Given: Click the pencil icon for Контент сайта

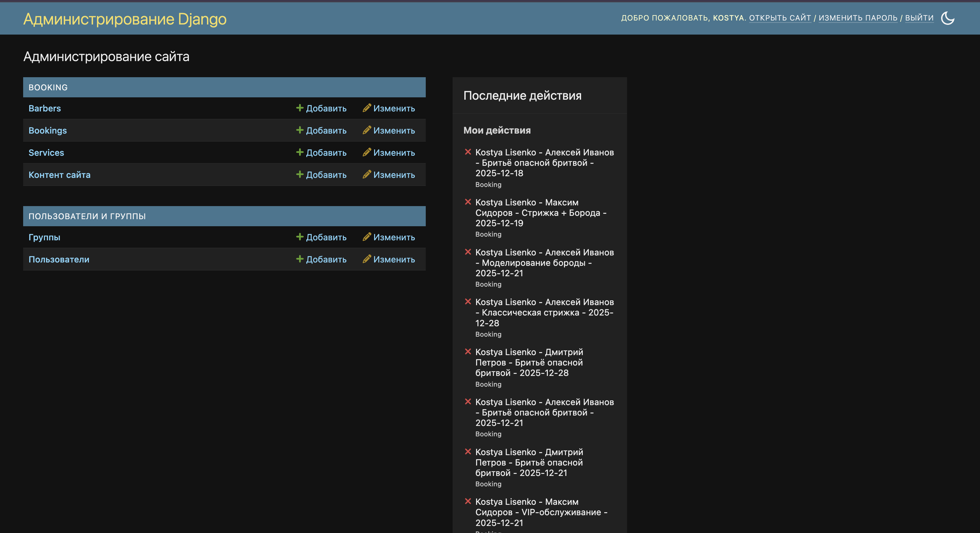Looking at the screenshot, I should [x=367, y=175].
